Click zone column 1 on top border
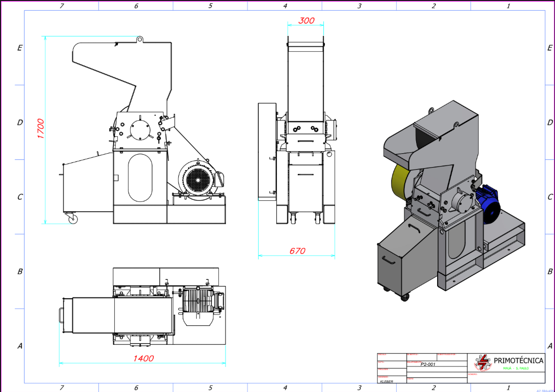 point(508,6)
